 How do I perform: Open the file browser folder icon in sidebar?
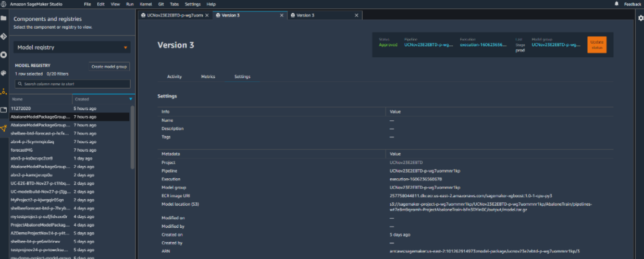coord(4,18)
